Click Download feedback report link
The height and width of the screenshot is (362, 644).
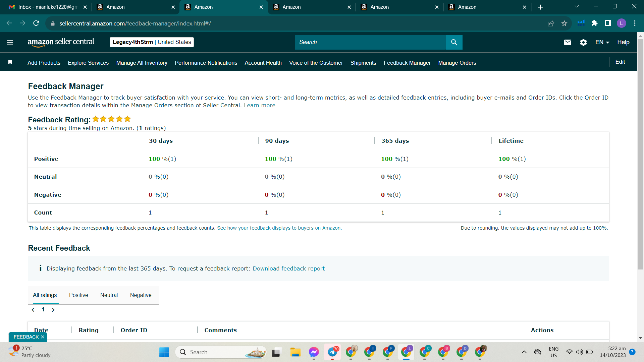tap(289, 268)
